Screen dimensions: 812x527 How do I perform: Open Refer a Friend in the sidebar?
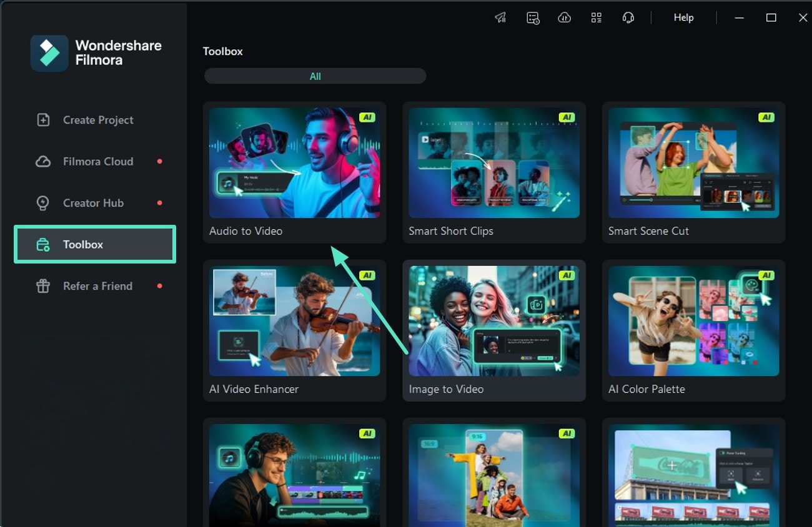click(x=95, y=286)
